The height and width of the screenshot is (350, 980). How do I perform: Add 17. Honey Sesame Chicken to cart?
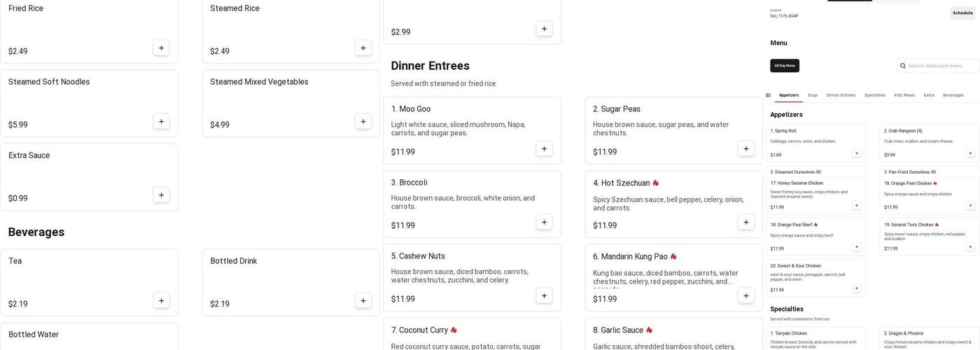[856, 206]
